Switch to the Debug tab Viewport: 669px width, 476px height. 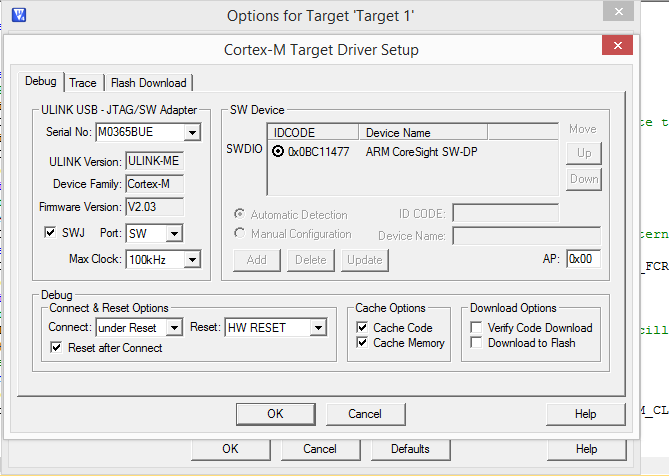(41, 81)
